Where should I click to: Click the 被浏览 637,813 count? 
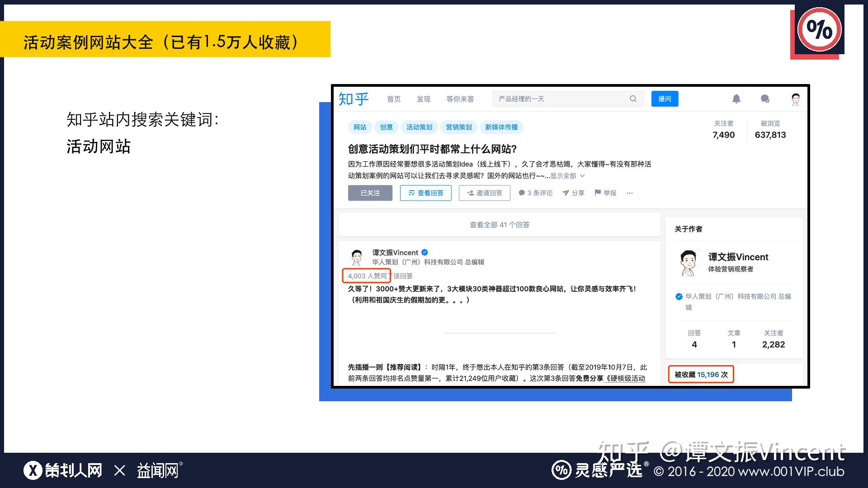coord(770,130)
